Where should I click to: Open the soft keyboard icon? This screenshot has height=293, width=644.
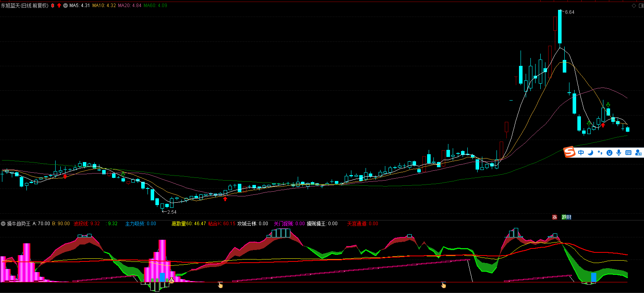(x=629, y=153)
